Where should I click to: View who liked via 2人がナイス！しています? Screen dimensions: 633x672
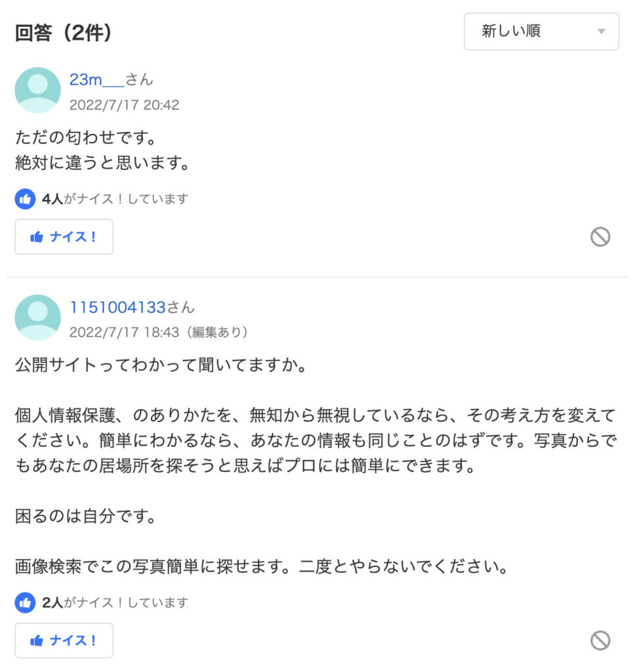coord(115,602)
